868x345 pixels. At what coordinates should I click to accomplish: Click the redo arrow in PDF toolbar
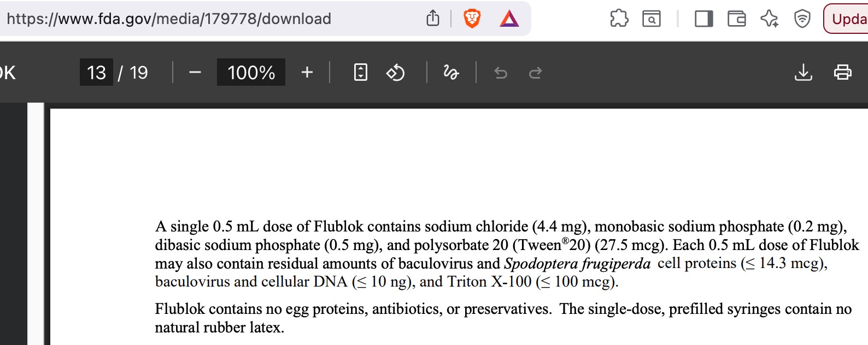click(x=536, y=73)
